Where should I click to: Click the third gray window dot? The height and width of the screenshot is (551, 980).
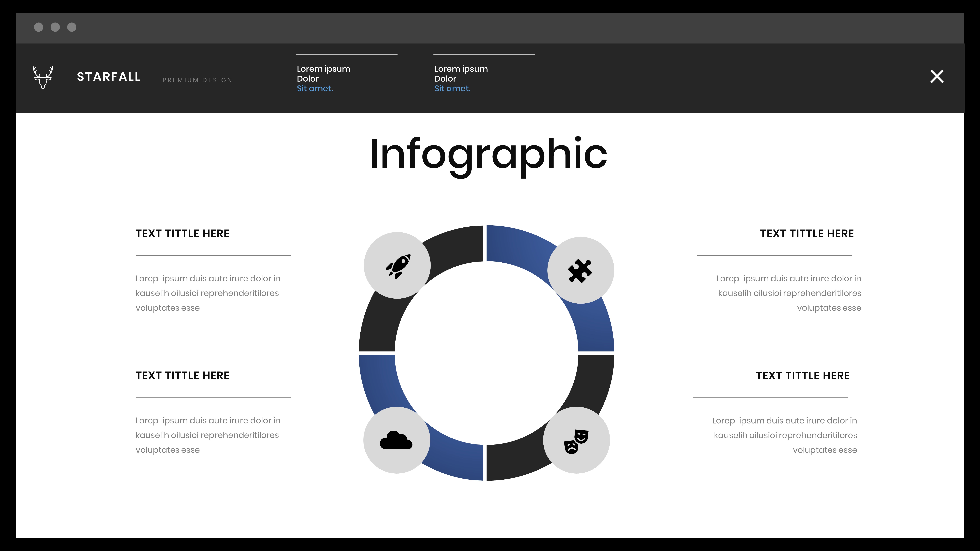(72, 27)
